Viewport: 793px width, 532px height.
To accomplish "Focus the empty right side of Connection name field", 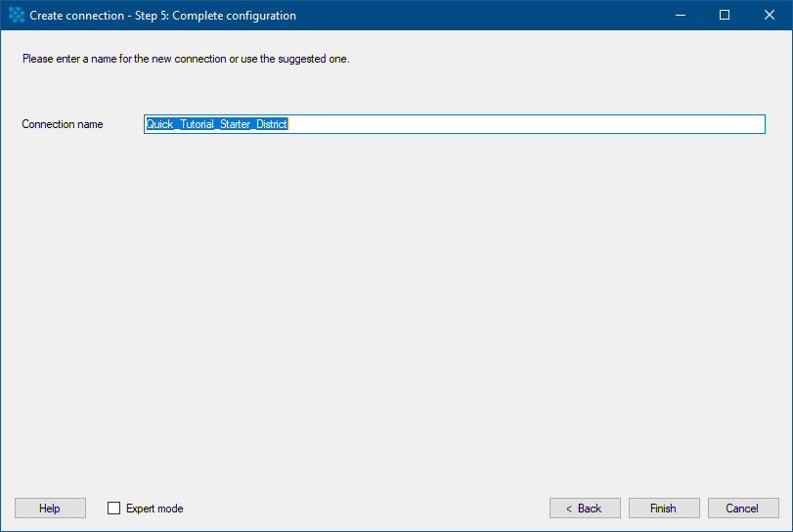I will click(x=526, y=124).
